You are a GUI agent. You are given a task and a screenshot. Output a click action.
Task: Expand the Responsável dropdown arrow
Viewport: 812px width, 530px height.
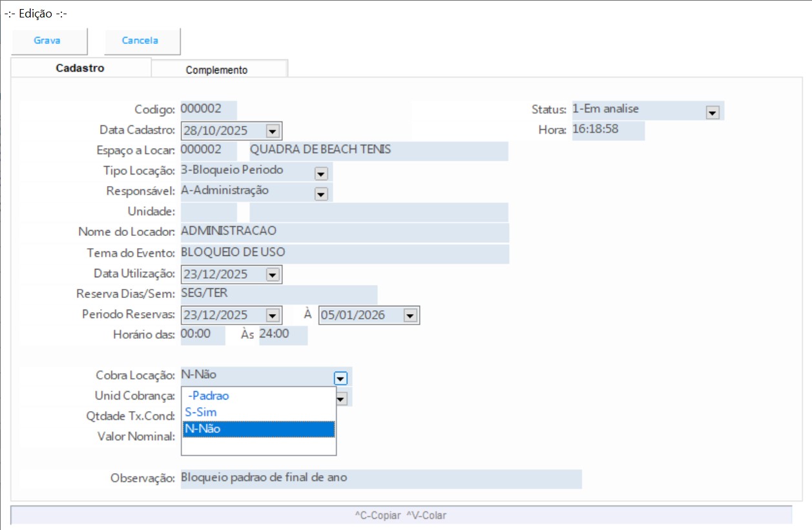[x=321, y=193]
